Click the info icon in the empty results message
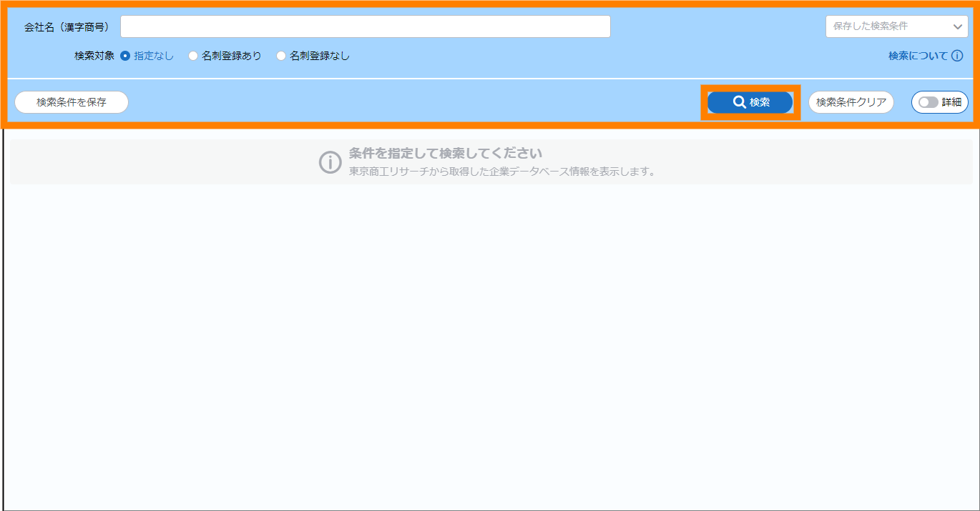 click(x=330, y=162)
